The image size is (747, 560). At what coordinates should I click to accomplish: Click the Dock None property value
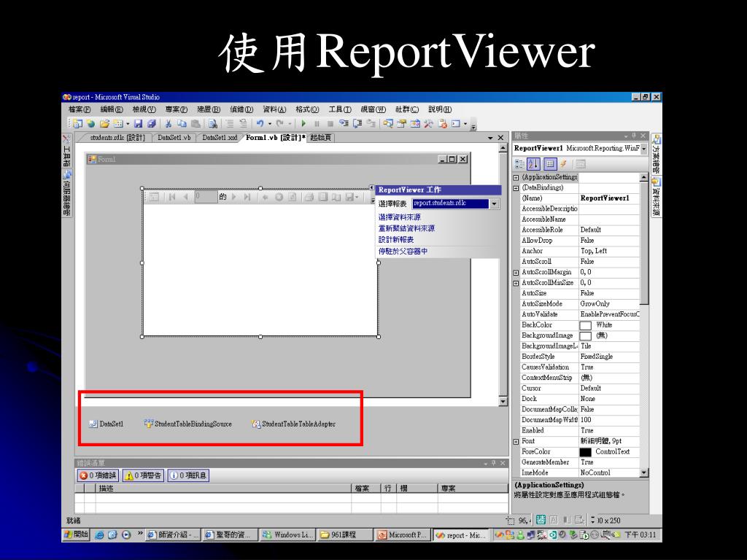point(609,399)
